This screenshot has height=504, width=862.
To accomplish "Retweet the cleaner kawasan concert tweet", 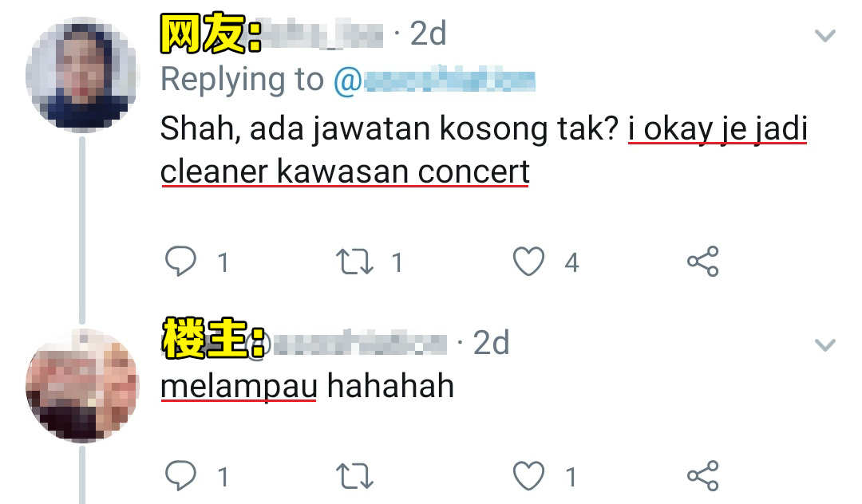I will click(x=354, y=262).
